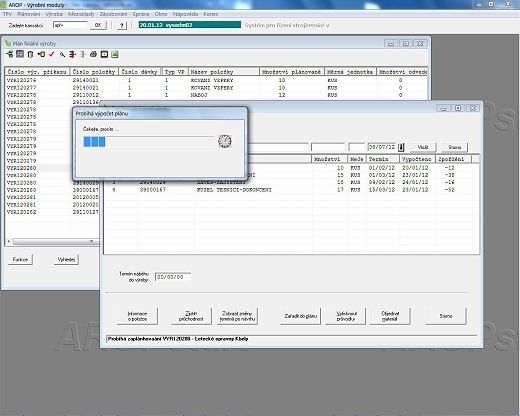The width and height of the screenshot is (520, 416).
Task: Click the green chart export icon
Action: pyautogui.click(x=115, y=54)
